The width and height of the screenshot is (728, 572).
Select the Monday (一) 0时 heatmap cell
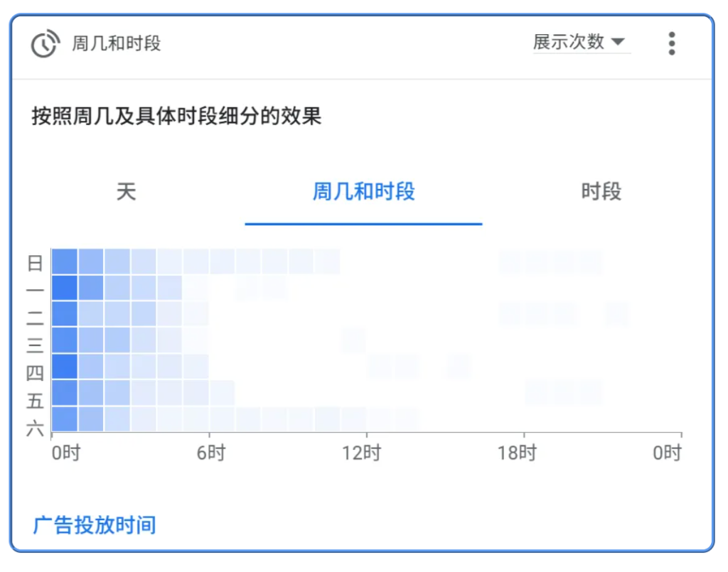click(x=65, y=288)
